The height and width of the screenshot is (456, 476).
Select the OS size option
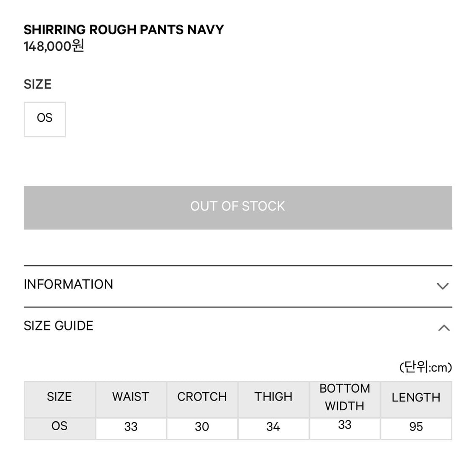coord(45,119)
